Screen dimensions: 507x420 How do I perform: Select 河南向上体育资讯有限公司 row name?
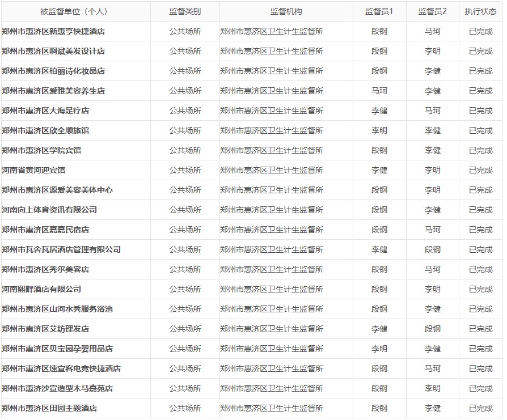pos(49,210)
